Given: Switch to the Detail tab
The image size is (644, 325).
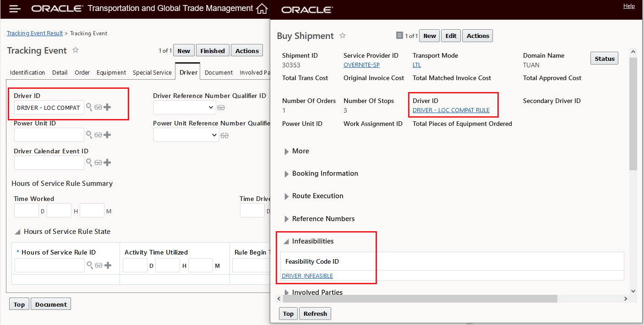Looking at the screenshot, I should click(x=60, y=72).
